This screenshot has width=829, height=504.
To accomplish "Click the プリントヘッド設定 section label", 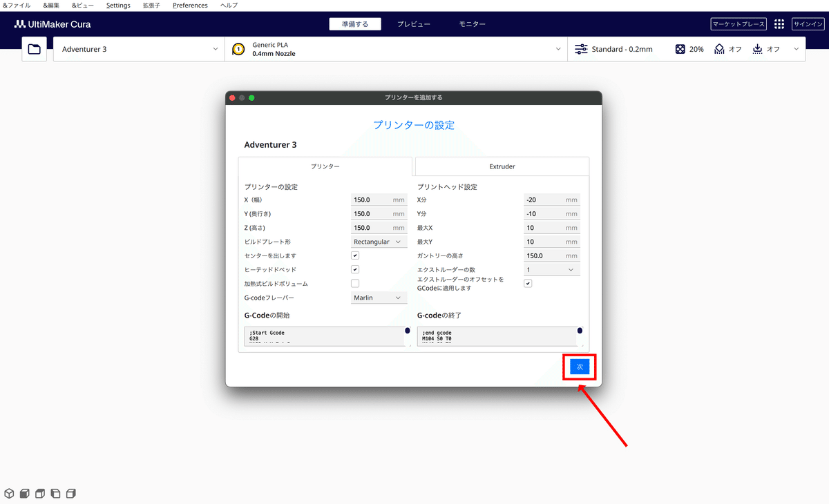I will coord(447,187).
